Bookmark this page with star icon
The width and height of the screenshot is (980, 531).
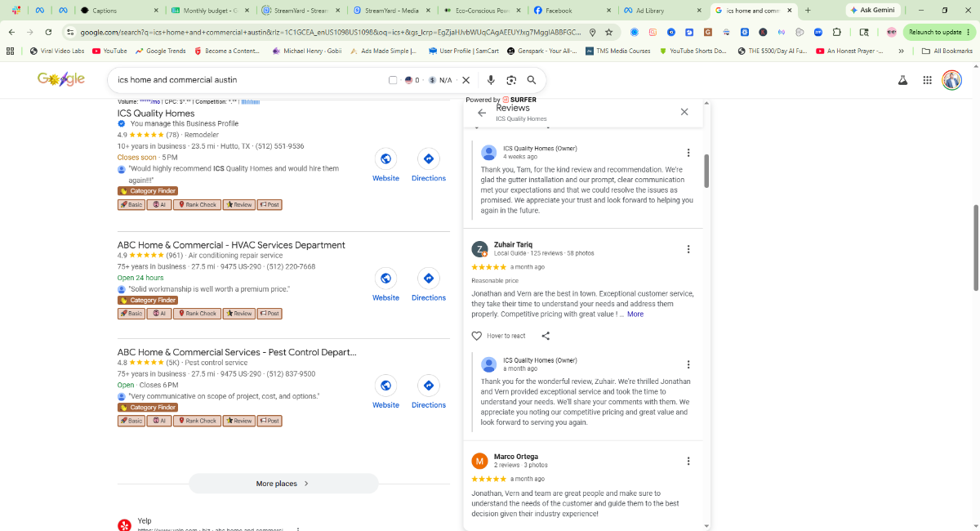click(x=609, y=32)
